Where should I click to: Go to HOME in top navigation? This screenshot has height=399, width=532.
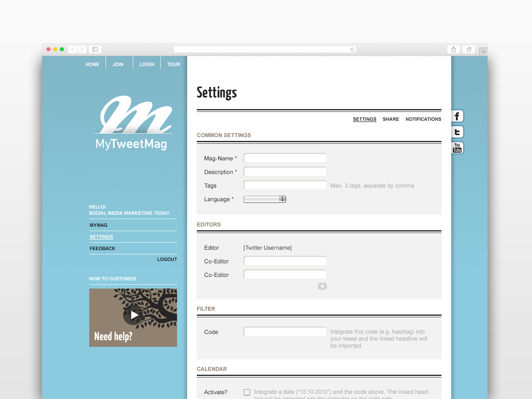92,64
